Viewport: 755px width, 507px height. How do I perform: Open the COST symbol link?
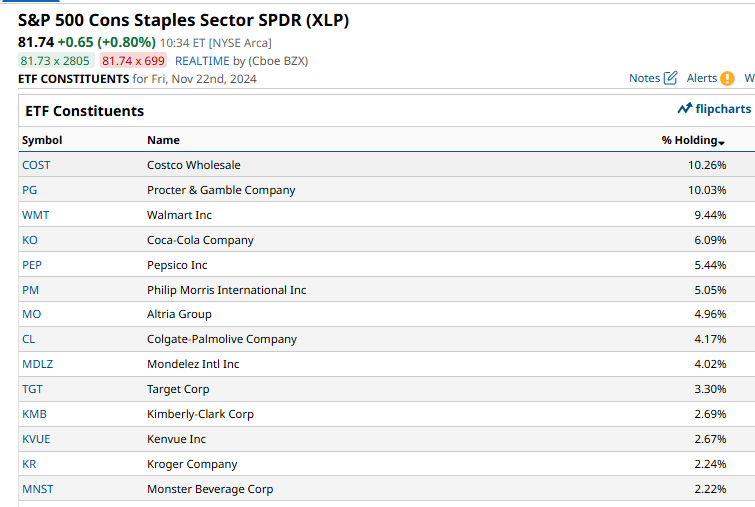[x=36, y=165]
